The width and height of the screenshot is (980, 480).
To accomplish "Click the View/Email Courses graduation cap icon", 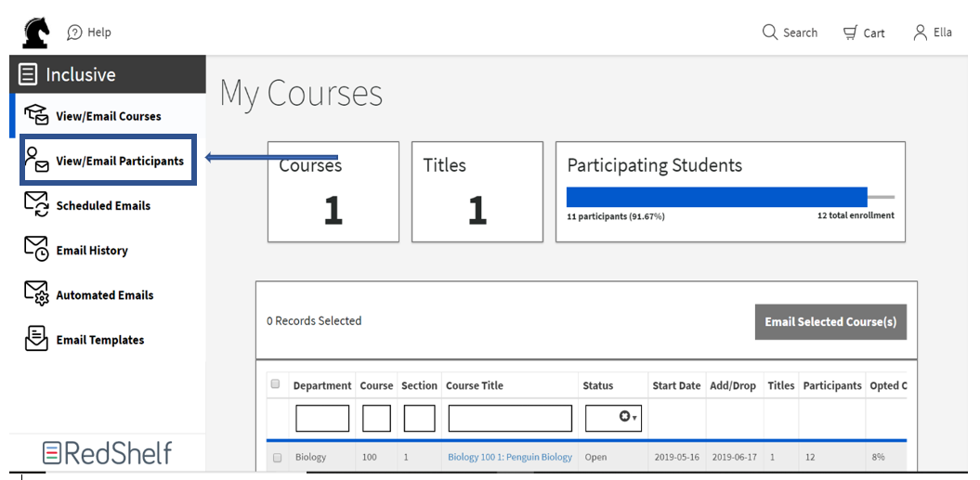I will tap(36, 115).
